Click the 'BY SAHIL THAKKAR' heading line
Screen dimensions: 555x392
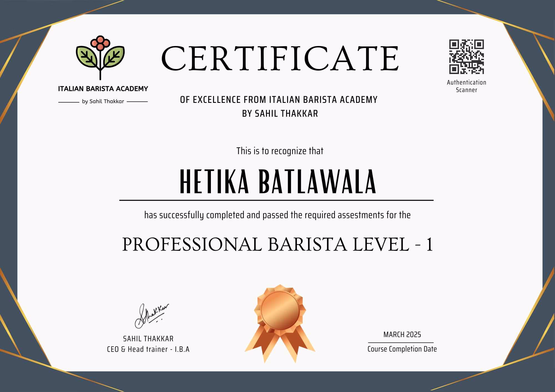coord(280,114)
